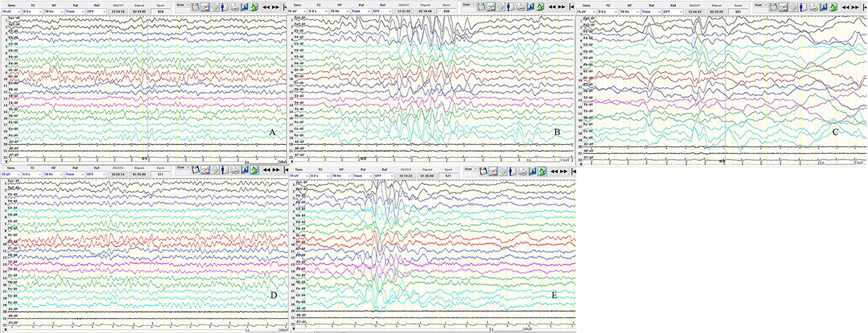Fast-forward with double-right arrows in panel B

[561, 6]
